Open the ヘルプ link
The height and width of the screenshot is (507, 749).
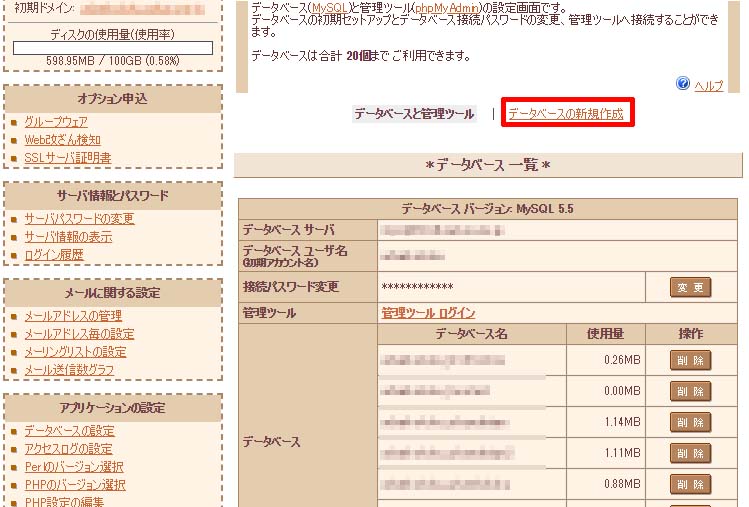pyautogui.click(x=708, y=86)
